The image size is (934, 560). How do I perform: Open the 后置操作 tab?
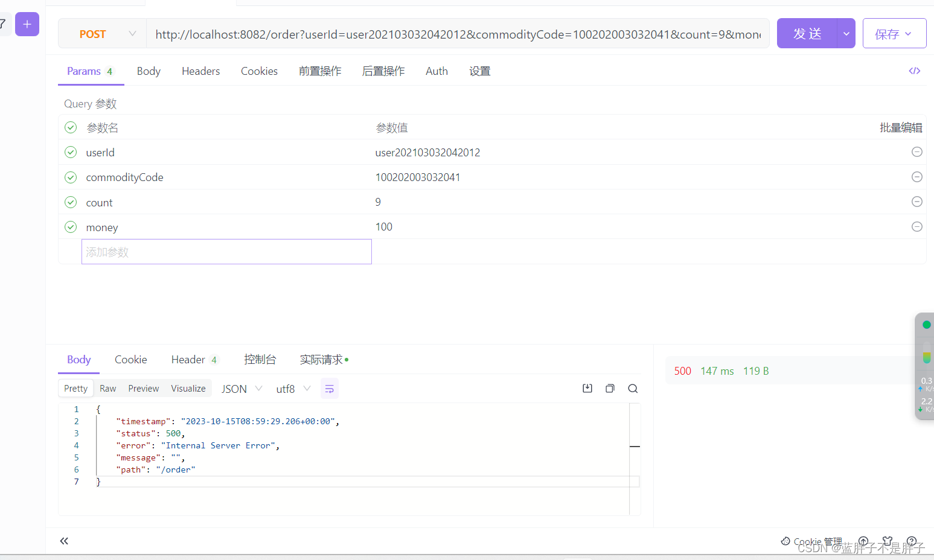coord(383,71)
